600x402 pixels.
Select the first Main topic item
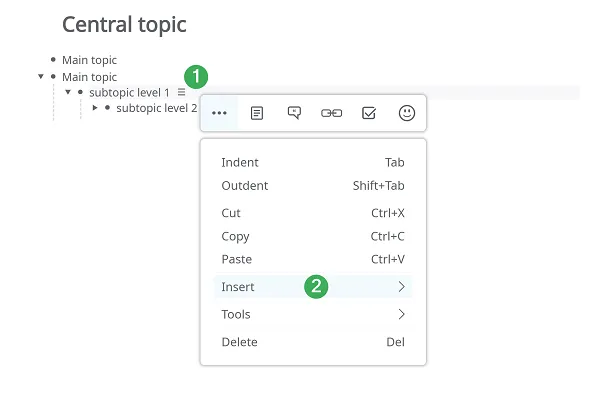[90, 60]
